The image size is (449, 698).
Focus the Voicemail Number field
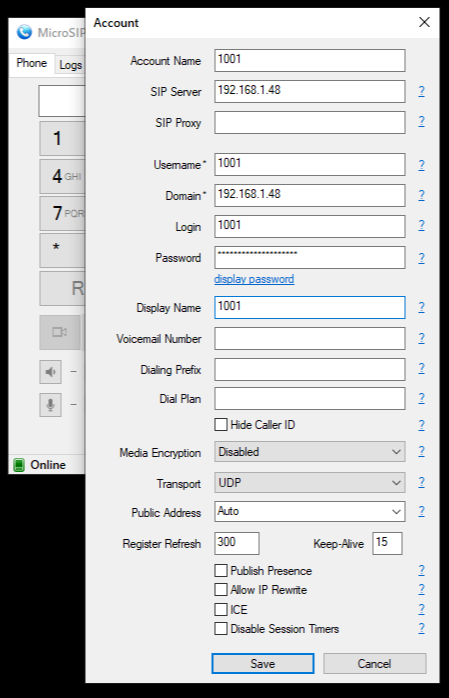coord(310,338)
